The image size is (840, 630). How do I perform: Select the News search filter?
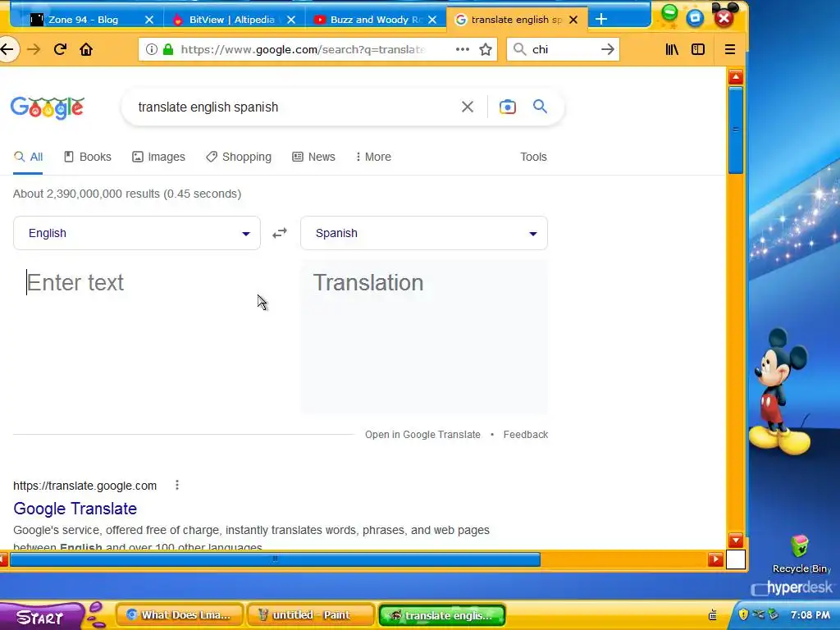tap(314, 157)
